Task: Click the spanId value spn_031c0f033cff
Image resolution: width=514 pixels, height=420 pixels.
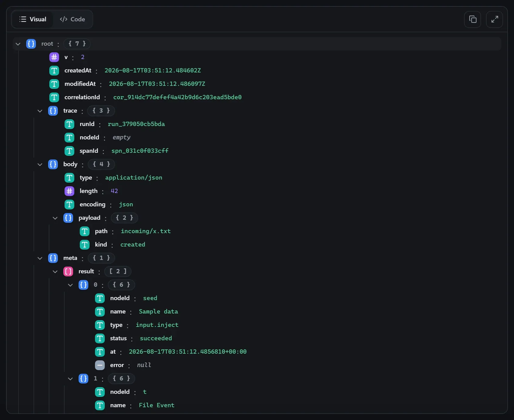Action: click(x=140, y=151)
